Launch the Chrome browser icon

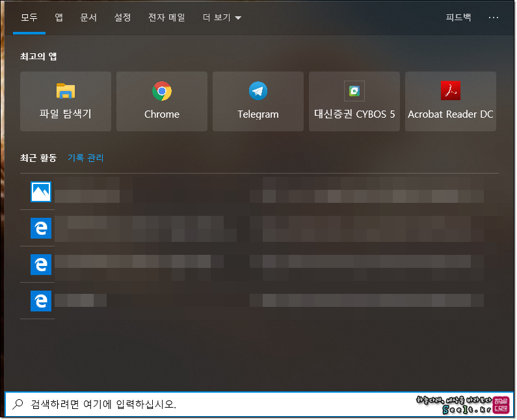[x=162, y=91]
